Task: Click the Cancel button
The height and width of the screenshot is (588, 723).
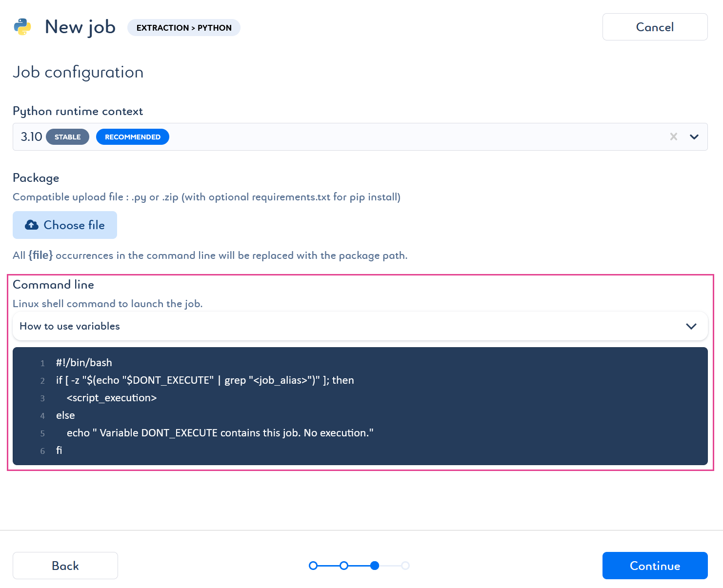Action: [655, 27]
